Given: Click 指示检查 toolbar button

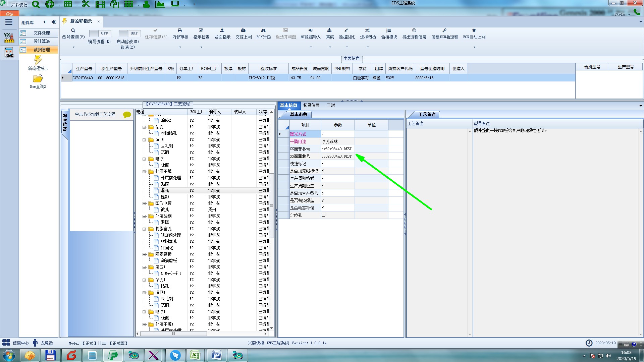Looking at the screenshot, I should 201,34.
